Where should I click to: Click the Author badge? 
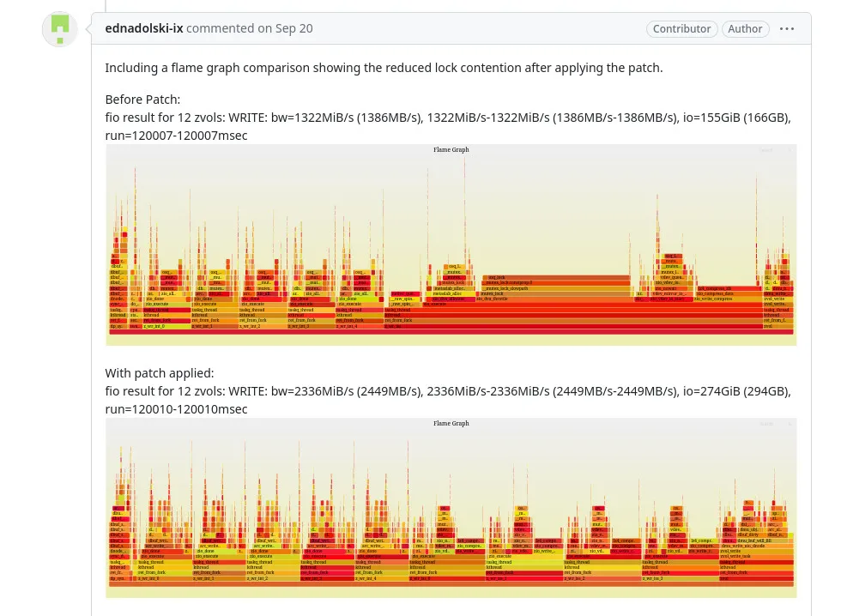(x=745, y=29)
